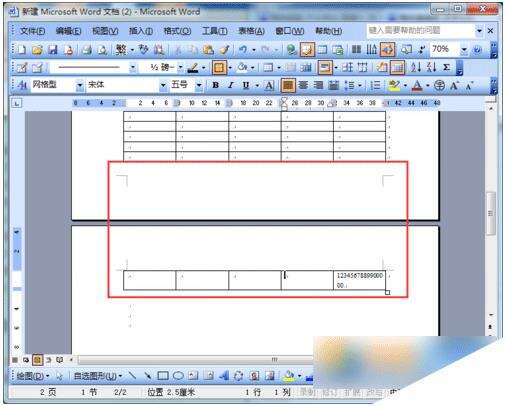Expand the font color dropdown arrow
This screenshot has width=505, height=406.
(x=427, y=86)
